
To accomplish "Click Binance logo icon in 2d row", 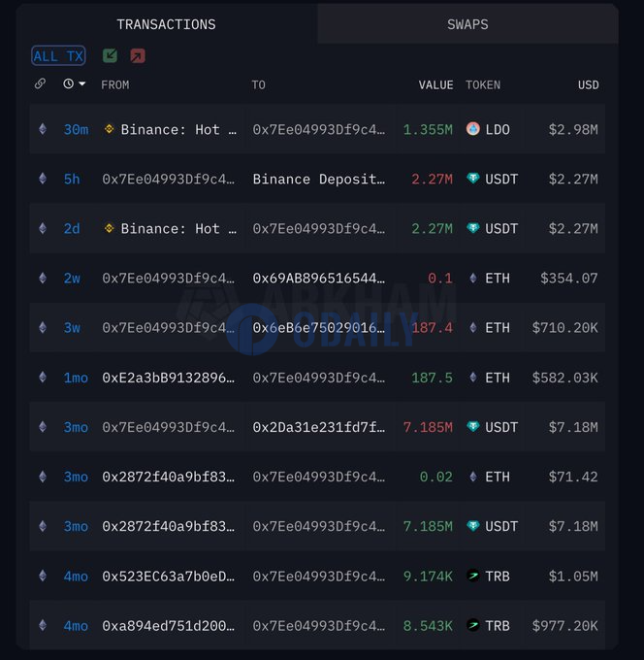I will 109,228.
